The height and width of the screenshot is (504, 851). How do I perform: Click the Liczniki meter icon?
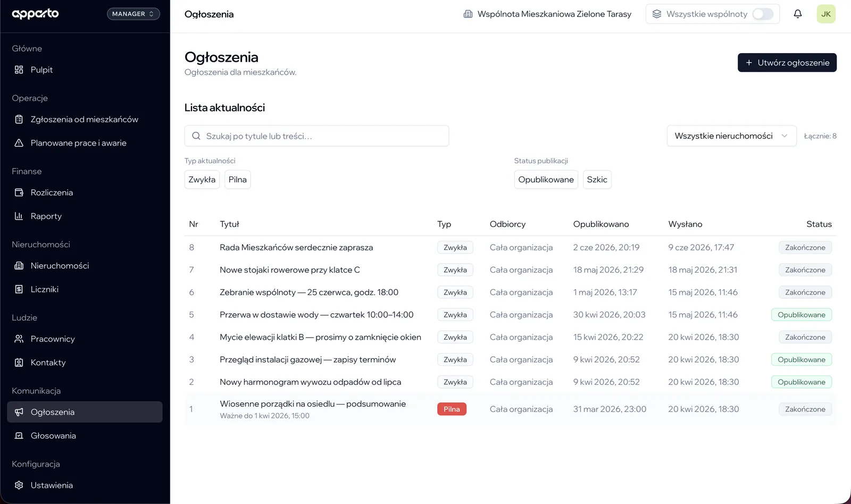click(x=19, y=289)
